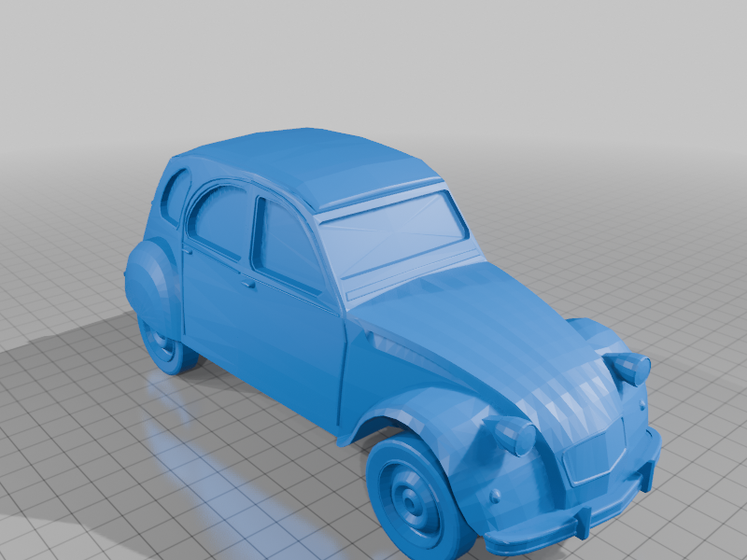Screen dimensions: 747x560
Task: Click the car model's windshield
Action: click(x=392, y=235)
